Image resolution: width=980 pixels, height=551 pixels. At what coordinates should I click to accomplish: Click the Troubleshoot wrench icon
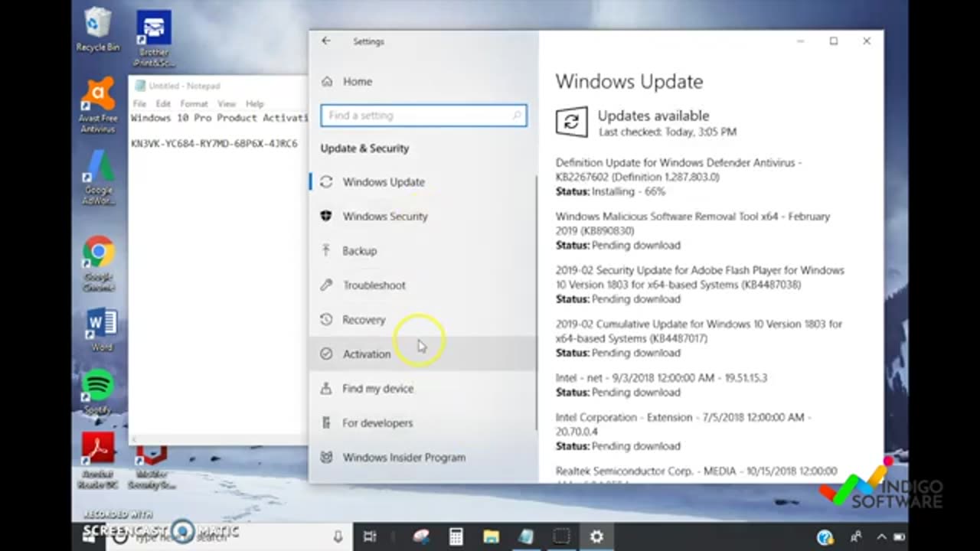click(x=326, y=285)
